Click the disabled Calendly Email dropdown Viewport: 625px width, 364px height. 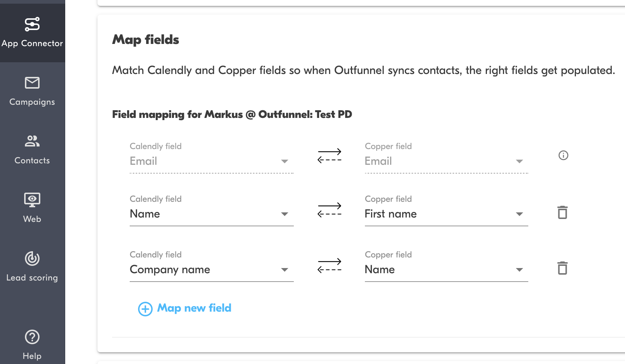(211, 161)
